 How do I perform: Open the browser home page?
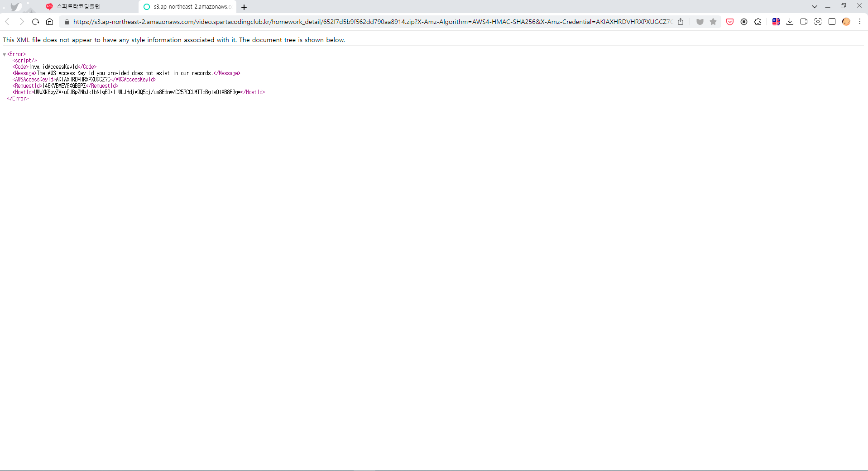coord(50,22)
